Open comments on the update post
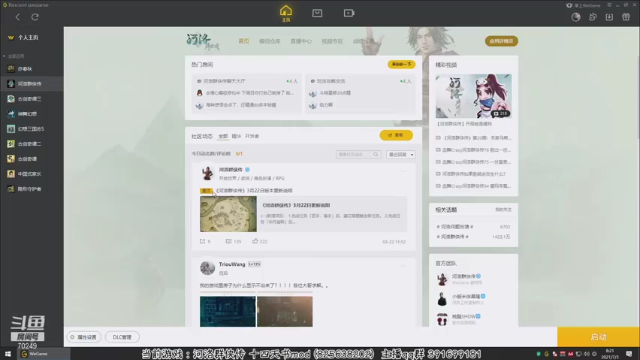Viewport: 640px width, 360px height. [233, 241]
